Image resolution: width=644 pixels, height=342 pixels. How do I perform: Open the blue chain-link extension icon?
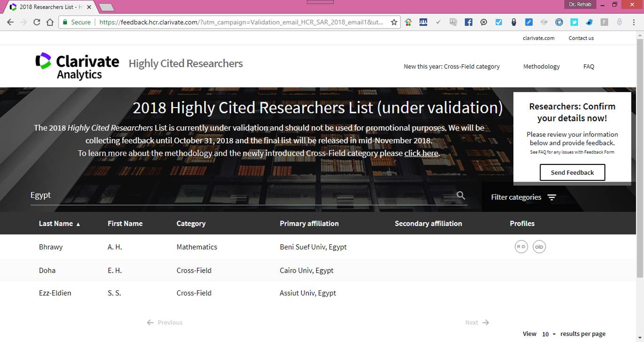[x=529, y=22]
